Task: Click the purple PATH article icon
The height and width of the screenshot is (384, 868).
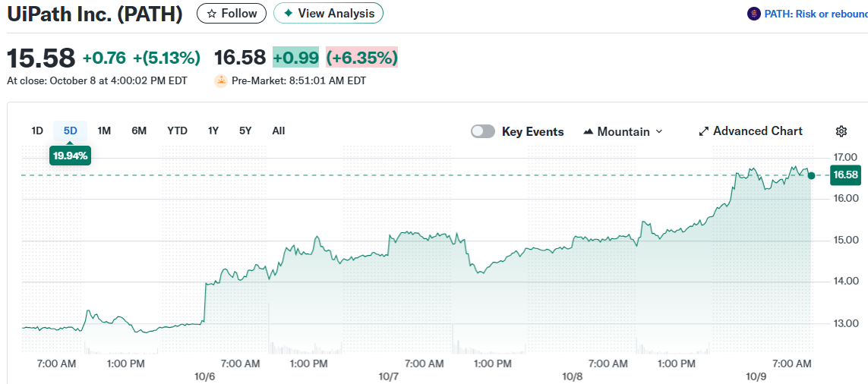Action: [754, 14]
